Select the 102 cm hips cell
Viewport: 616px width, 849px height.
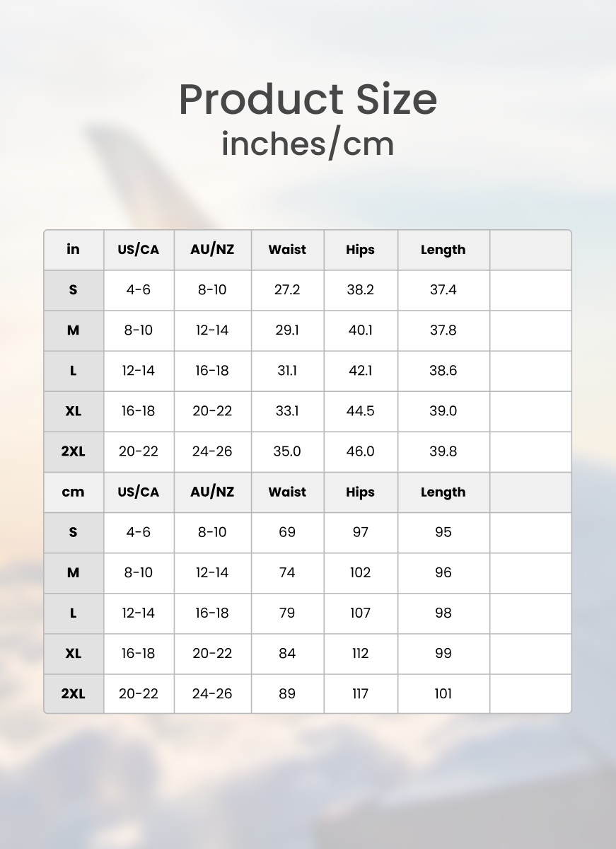[361, 573]
